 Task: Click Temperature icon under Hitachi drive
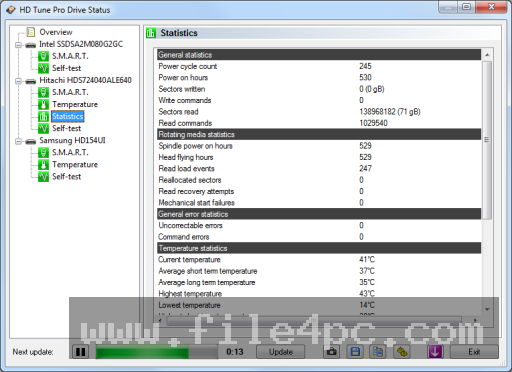coord(43,104)
